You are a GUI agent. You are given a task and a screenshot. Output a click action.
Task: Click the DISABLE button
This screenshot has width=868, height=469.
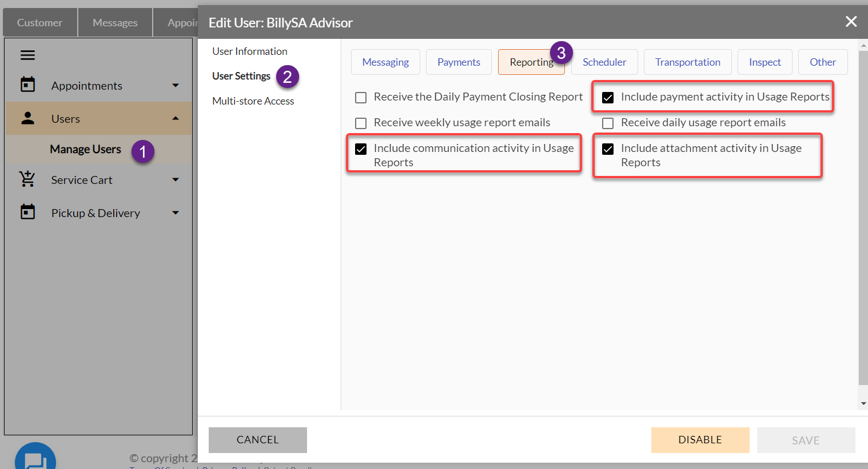coord(700,440)
